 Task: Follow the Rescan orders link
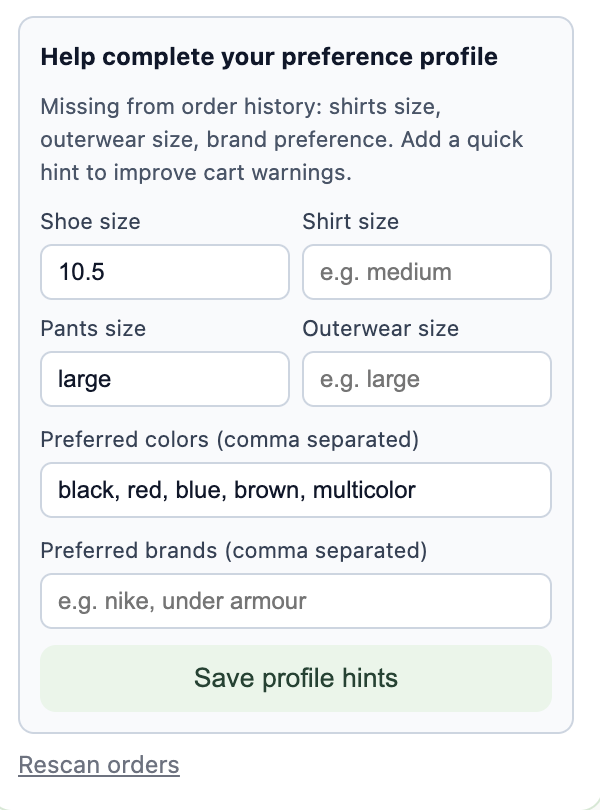(99, 765)
